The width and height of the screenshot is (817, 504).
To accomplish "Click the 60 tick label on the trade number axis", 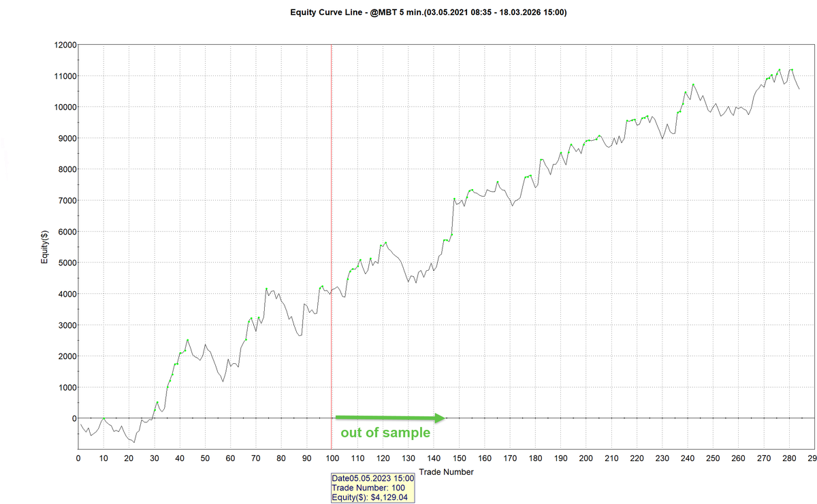I will pos(230,458).
